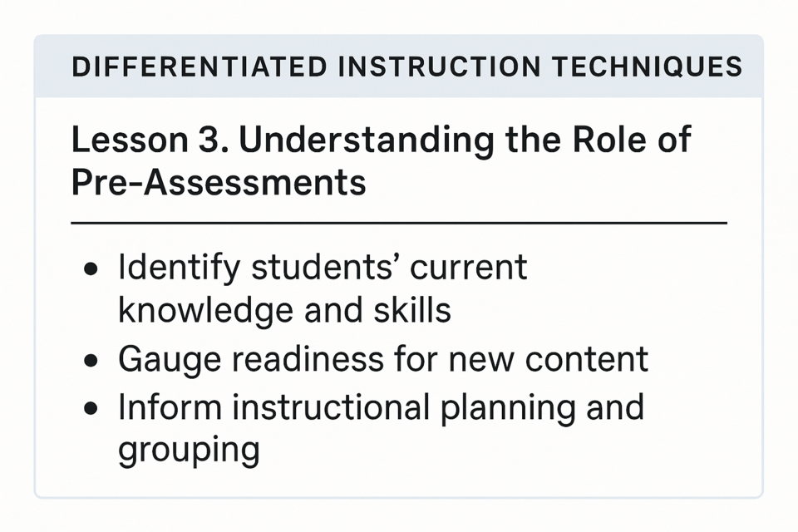The width and height of the screenshot is (798, 532).
Task: Select the Lesson 3 title heading
Action: (x=382, y=160)
